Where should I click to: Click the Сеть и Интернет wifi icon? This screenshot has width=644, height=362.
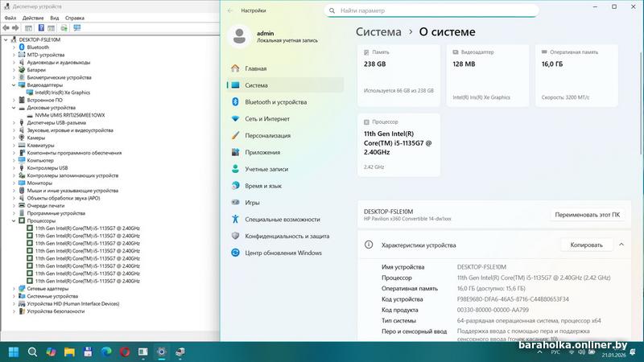pos(235,118)
